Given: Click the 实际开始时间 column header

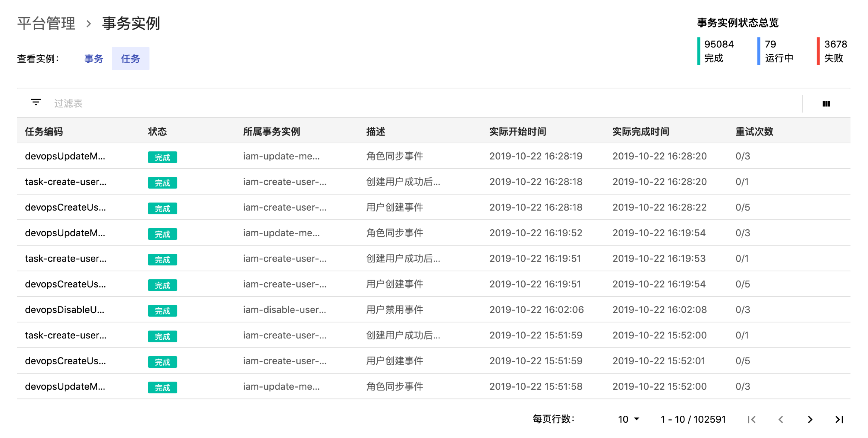Looking at the screenshot, I should (x=518, y=131).
